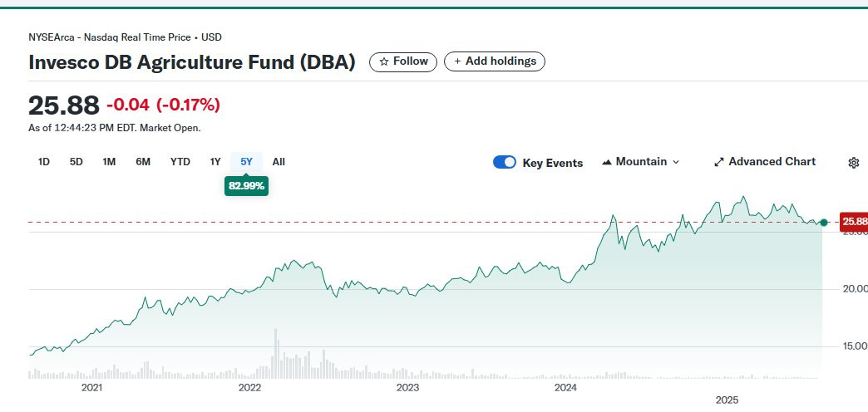Select the 5D time range

pyautogui.click(x=76, y=162)
